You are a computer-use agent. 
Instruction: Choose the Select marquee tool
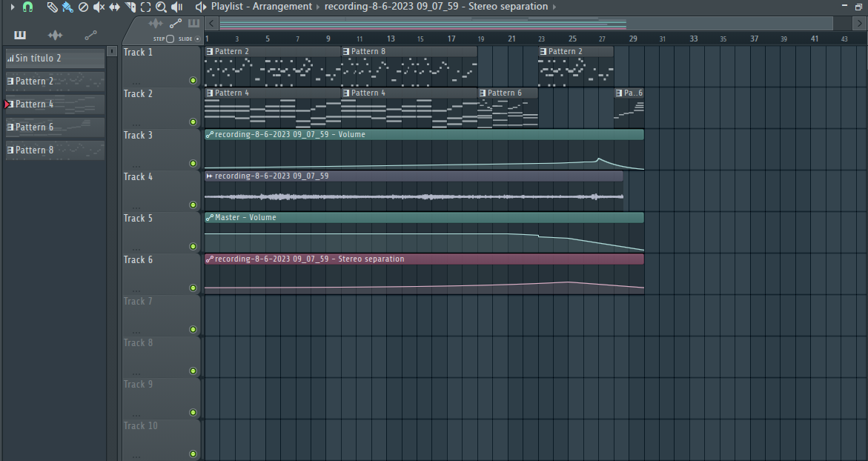pyautogui.click(x=145, y=7)
